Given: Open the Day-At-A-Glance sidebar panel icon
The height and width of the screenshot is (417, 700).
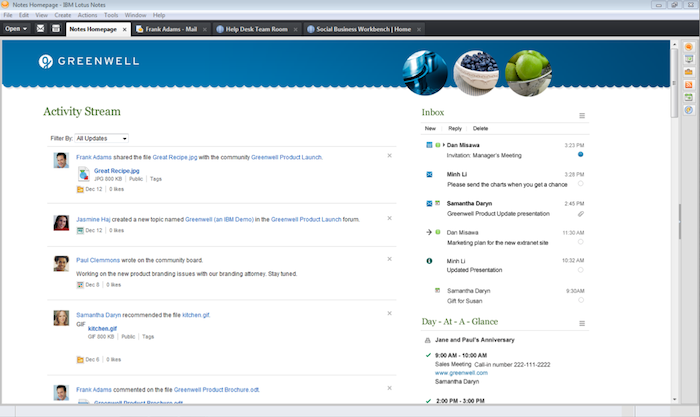Looking at the screenshot, I should [689, 59].
